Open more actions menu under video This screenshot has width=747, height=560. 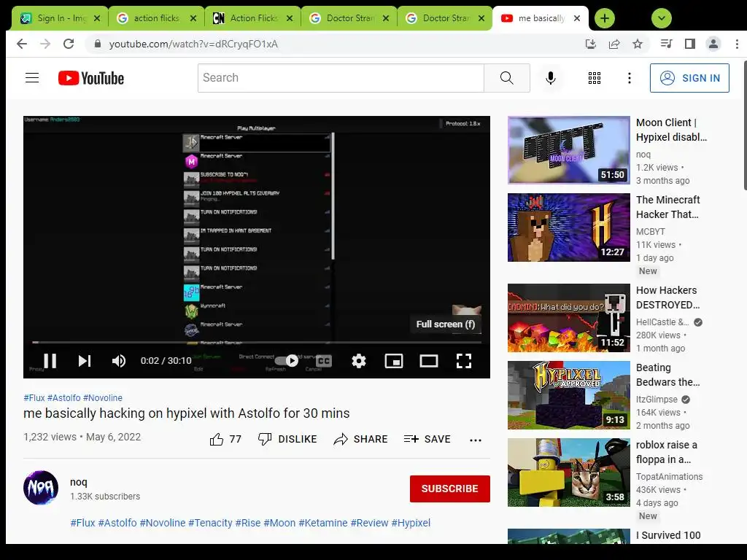pyautogui.click(x=476, y=440)
